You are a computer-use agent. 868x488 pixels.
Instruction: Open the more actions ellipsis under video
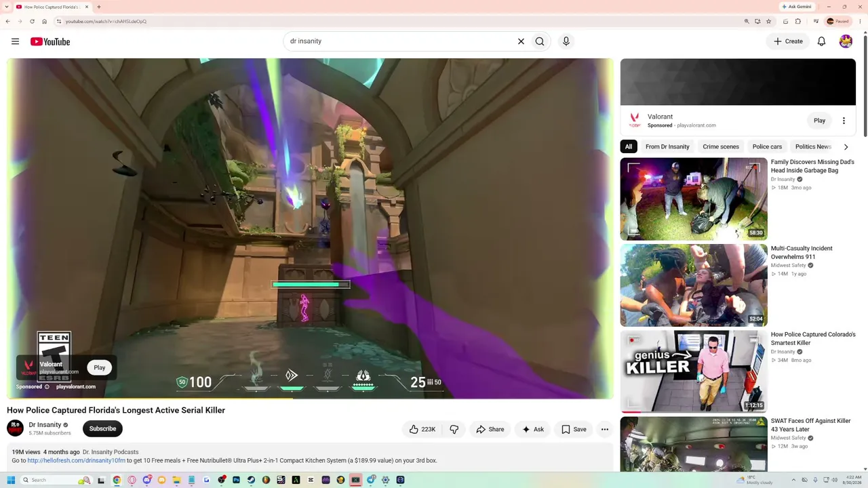pos(605,429)
